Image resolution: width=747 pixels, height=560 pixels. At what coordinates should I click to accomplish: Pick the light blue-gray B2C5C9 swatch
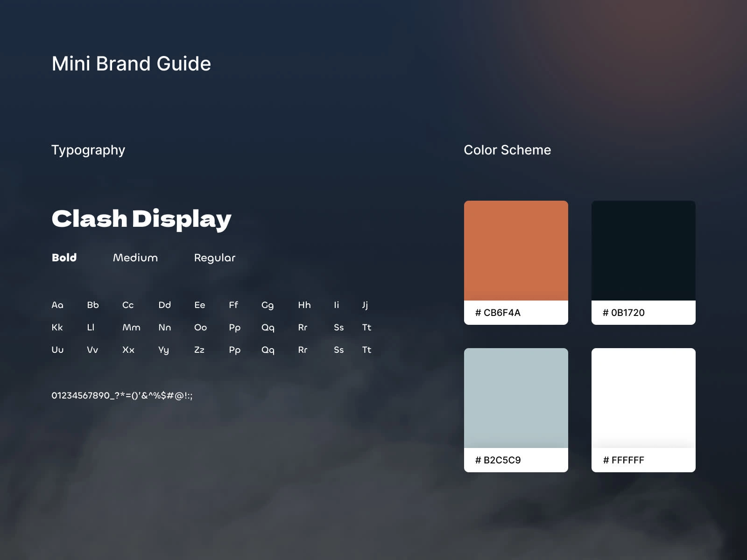(x=516, y=398)
